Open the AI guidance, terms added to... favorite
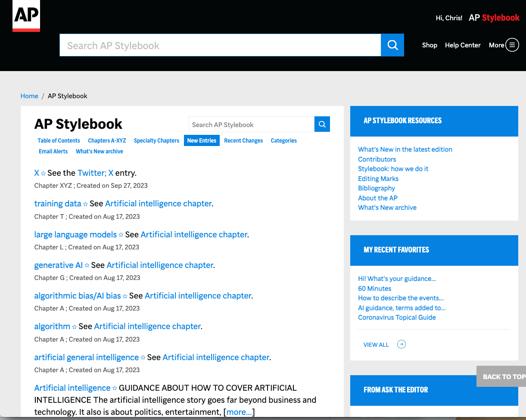Image resolution: width=526 pixels, height=420 pixels. click(402, 308)
